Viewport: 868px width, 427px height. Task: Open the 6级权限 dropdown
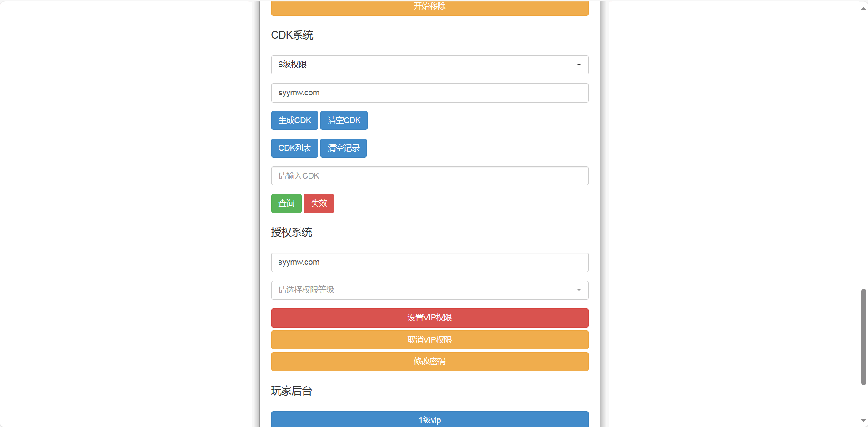429,65
